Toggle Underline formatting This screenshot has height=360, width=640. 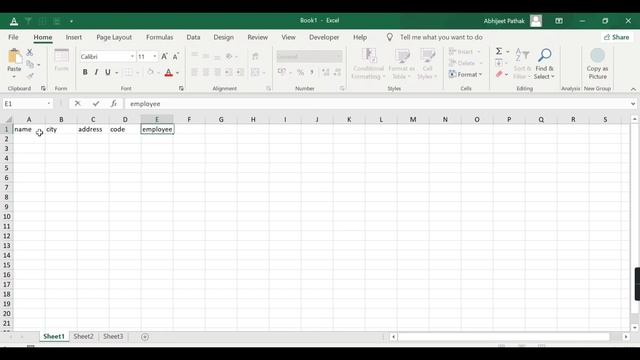point(107,72)
